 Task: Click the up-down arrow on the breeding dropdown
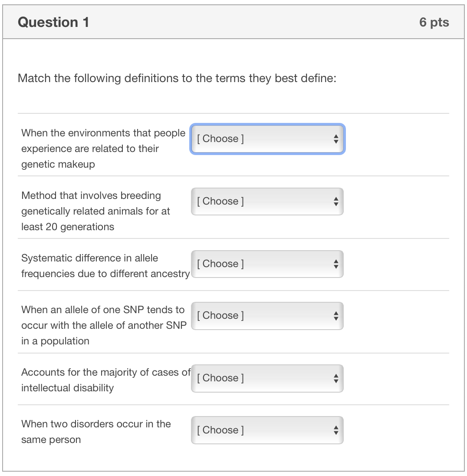coord(336,201)
